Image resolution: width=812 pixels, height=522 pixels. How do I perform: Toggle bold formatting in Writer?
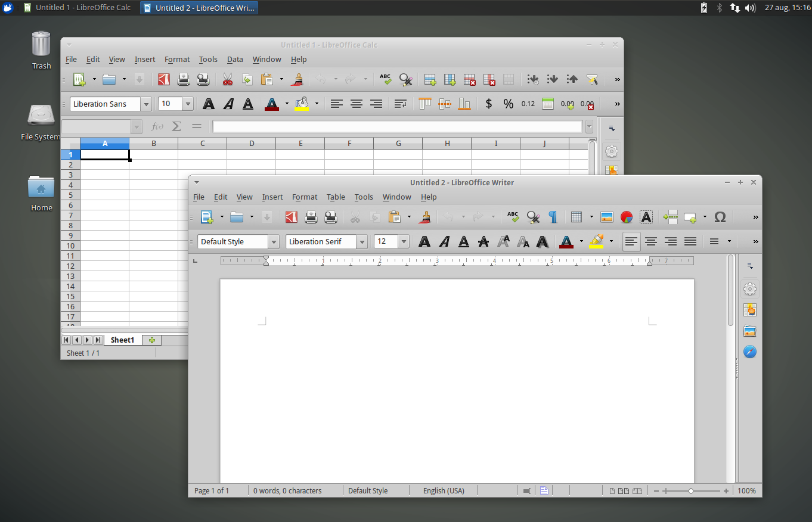coord(424,241)
